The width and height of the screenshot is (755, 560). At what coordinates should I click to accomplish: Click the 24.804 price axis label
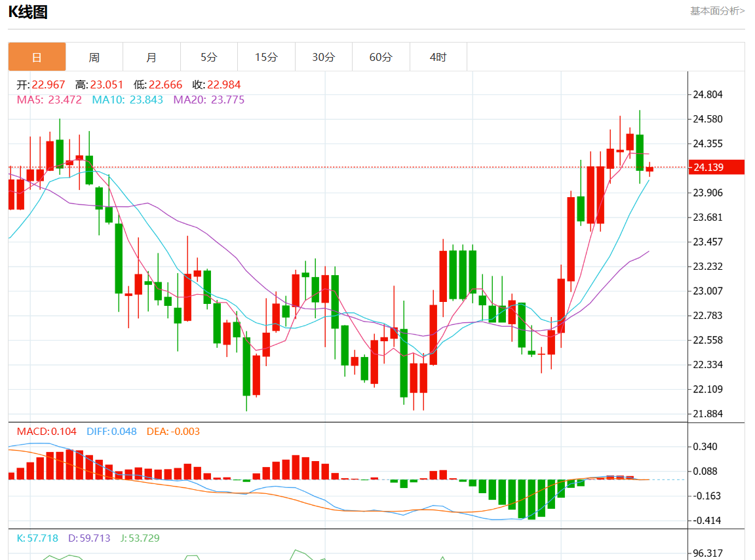tap(707, 94)
